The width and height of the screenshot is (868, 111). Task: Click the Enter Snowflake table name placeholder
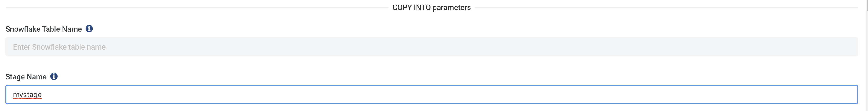coord(59,47)
